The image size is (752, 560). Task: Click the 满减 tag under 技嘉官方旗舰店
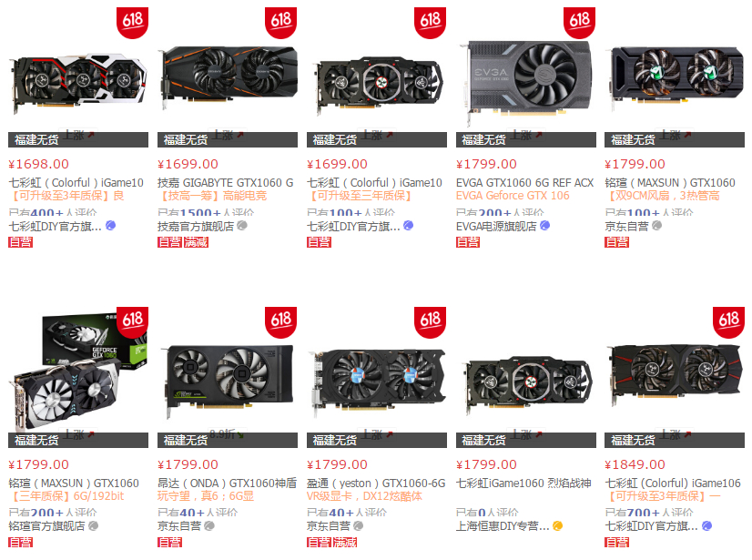click(196, 242)
